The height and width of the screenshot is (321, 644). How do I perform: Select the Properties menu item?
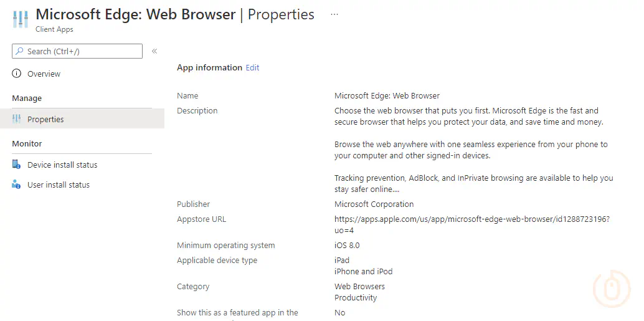pyautogui.click(x=45, y=119)
